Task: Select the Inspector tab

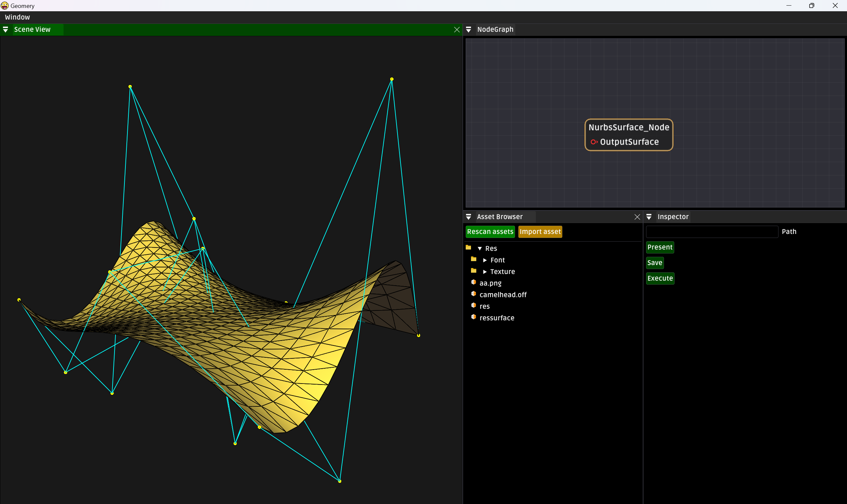Action: 673,217
